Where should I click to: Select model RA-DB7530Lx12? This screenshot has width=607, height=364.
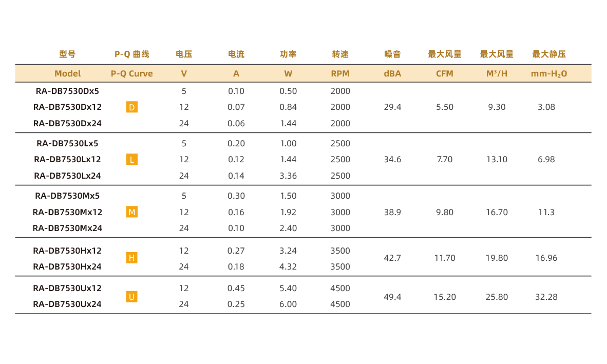(67, 159)
